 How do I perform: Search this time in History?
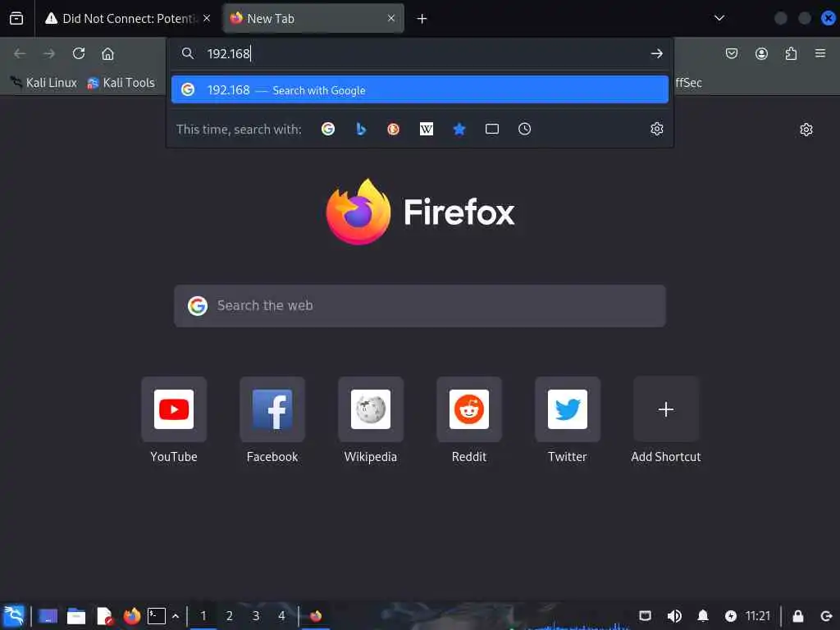pyautogui.click(x=524, y=129)
